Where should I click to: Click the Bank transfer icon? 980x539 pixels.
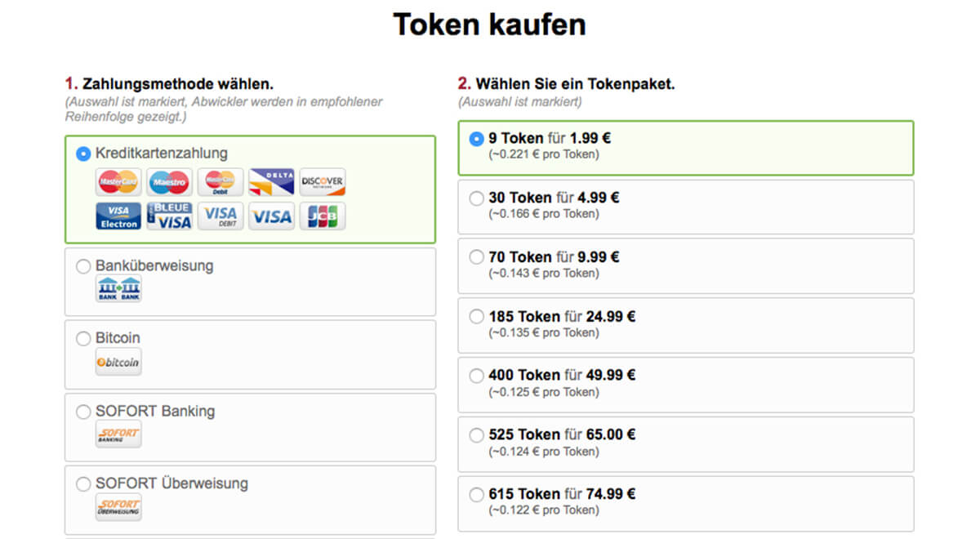click(x=118, y=289)
